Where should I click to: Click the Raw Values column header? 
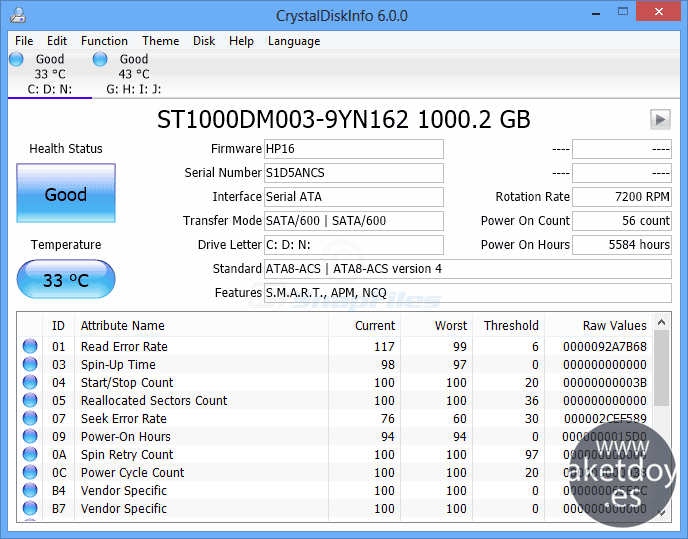598,326
